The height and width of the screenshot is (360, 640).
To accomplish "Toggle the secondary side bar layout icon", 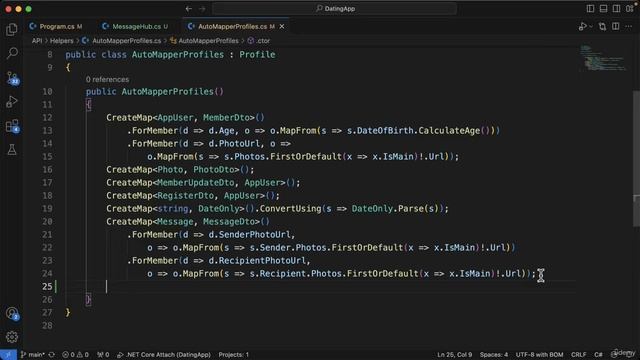I will pyautogui.click(x=616, y=9).
